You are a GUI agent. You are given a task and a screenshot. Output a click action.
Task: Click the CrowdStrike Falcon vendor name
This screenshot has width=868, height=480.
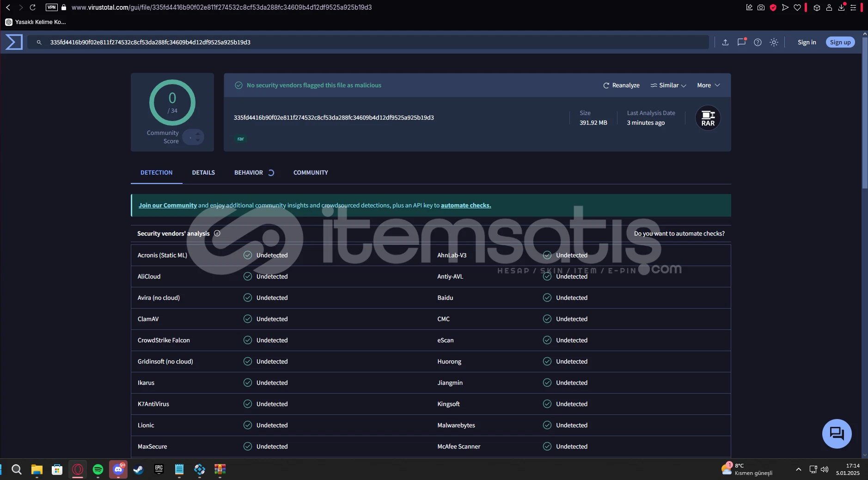point(164,340)
